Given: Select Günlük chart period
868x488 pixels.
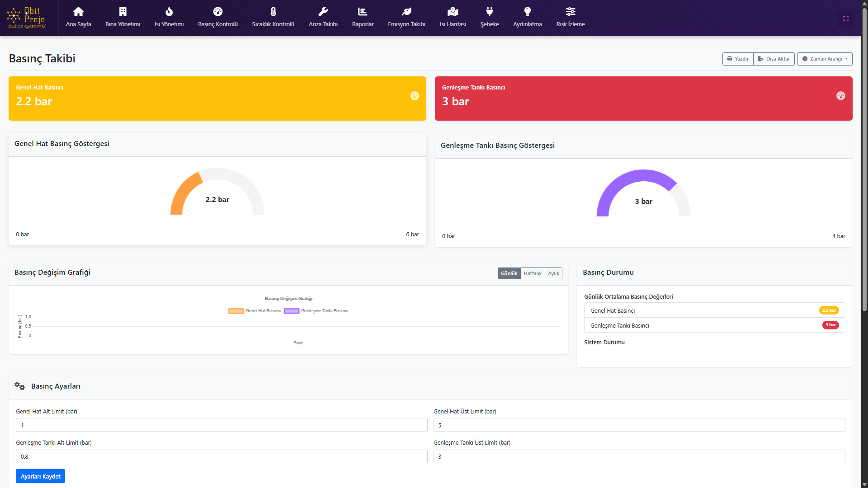Looking at the screenshot, I should click(509, 273).
